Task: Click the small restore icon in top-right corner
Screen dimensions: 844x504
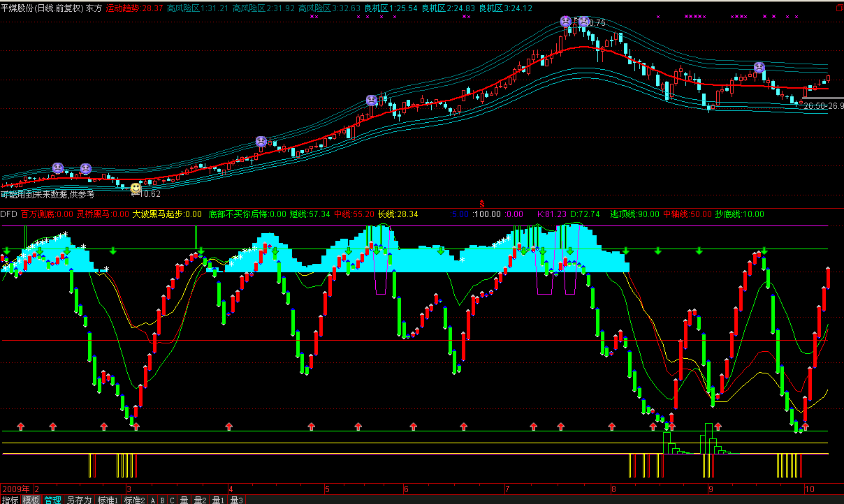Action: 838,7
